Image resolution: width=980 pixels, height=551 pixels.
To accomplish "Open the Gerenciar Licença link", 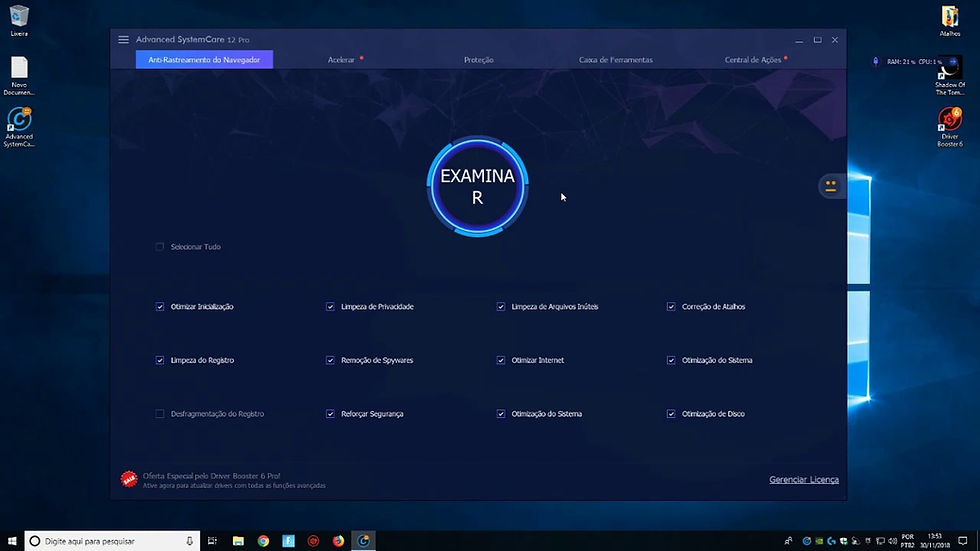I will pyautogui.click(x=804, y=480).
